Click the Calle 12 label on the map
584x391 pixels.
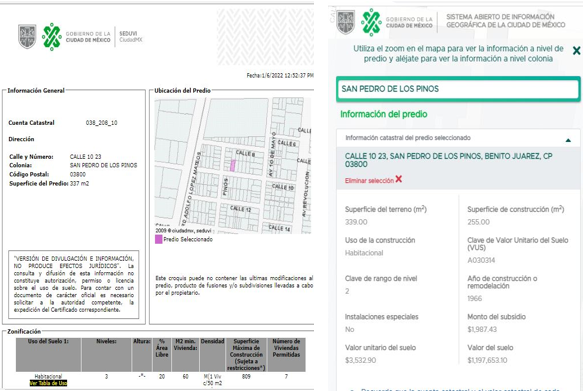(x=241, y=209)
